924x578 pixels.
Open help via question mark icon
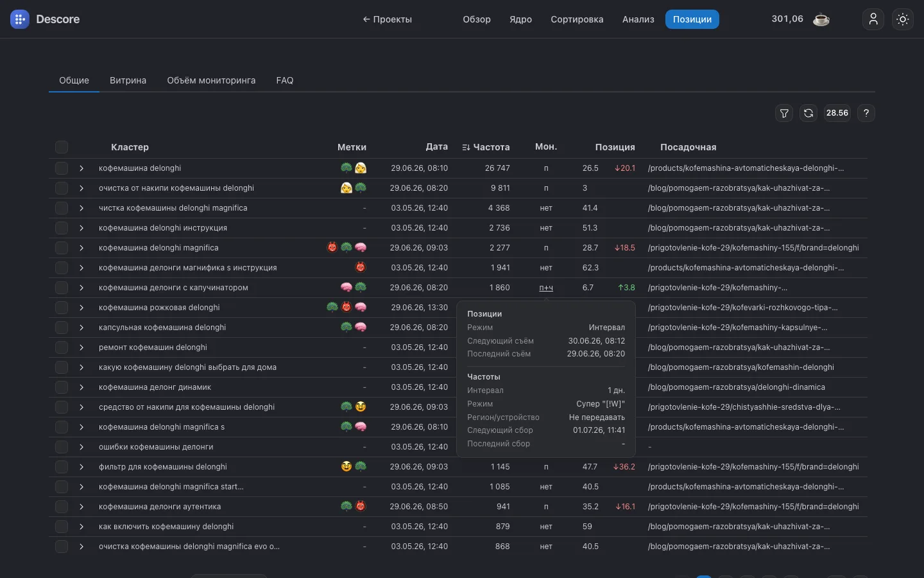[866, 113]
